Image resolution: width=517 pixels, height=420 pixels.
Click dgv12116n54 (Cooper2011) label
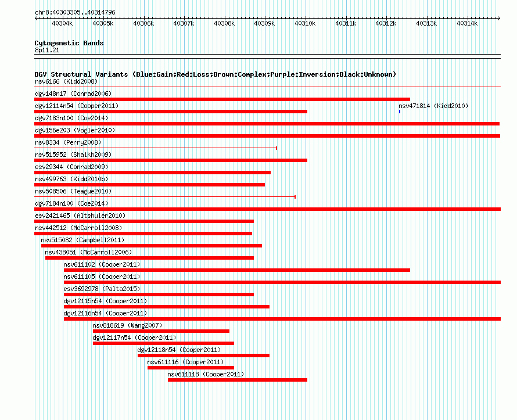106,313
